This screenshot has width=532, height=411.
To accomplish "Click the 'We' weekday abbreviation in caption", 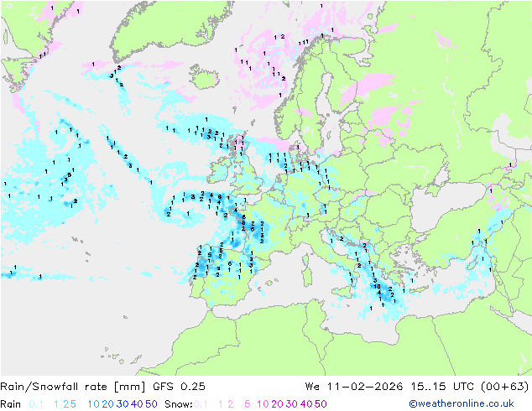I will 312,387.
